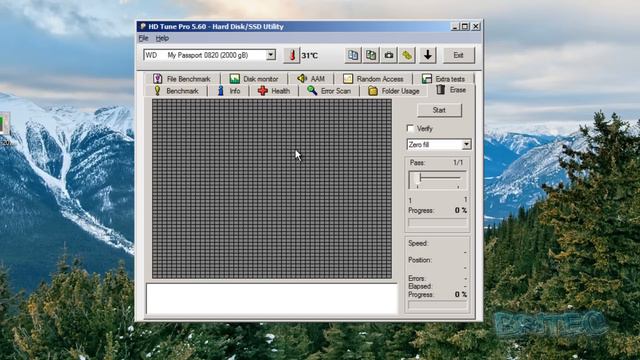
Task: Open the Zero fill method dropdown
Action: click(467, 144)
